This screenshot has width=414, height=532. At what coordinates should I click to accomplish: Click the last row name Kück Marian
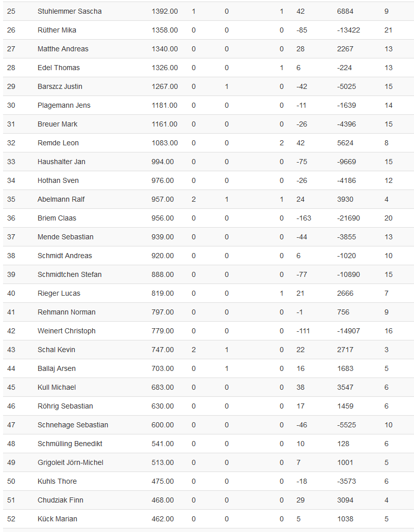57,519
